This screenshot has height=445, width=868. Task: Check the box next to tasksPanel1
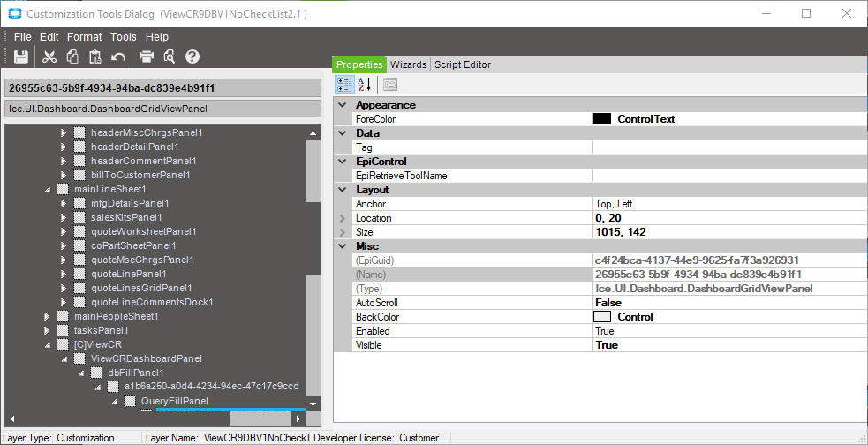(x=62, y=330)
